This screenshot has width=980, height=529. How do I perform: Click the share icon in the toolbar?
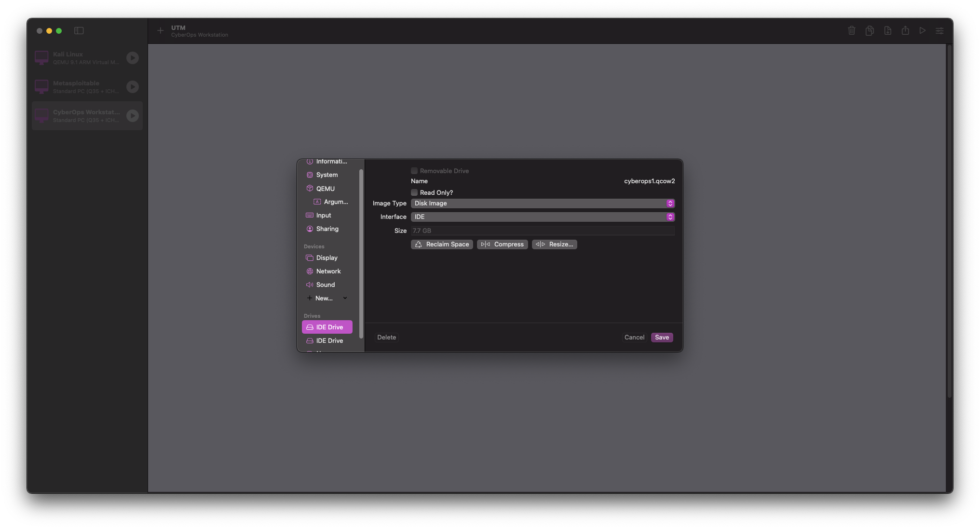coord(905,30)
